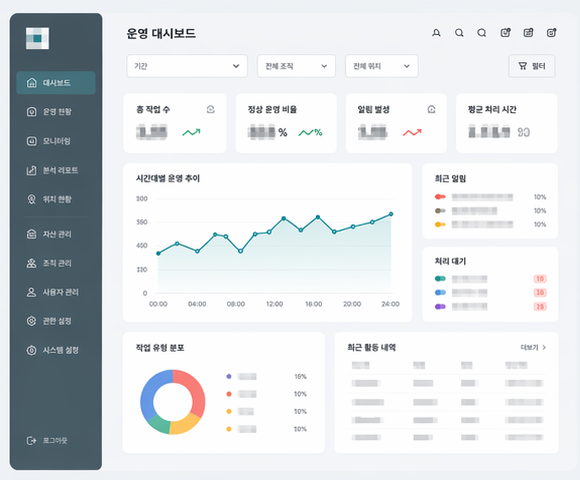The height and width of the screenshot is (480, 580).
Task: Select 권한 설정 in the sidebar
Action: pyautogui.click(x=56, y=321)
